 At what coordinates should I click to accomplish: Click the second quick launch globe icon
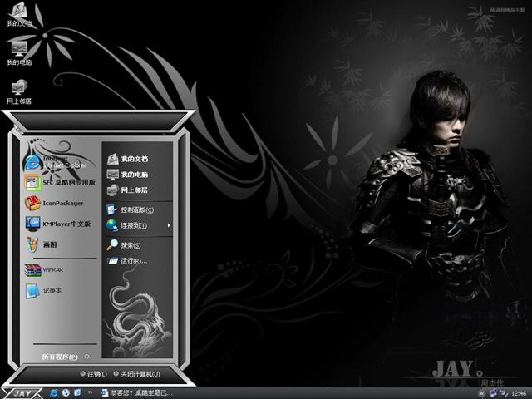pyautogui.click(x=66, y=393)
